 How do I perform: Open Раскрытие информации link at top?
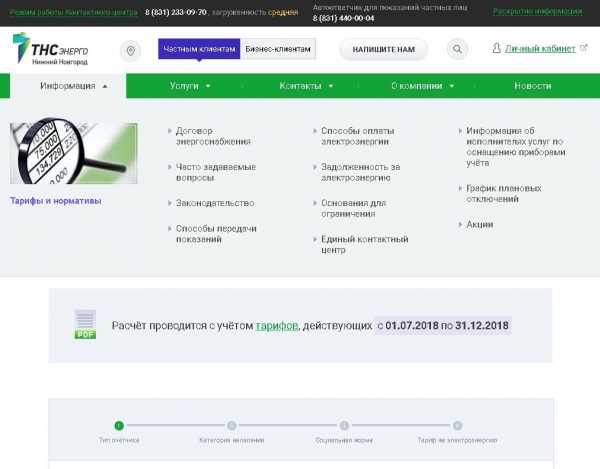tap(536, 12)
